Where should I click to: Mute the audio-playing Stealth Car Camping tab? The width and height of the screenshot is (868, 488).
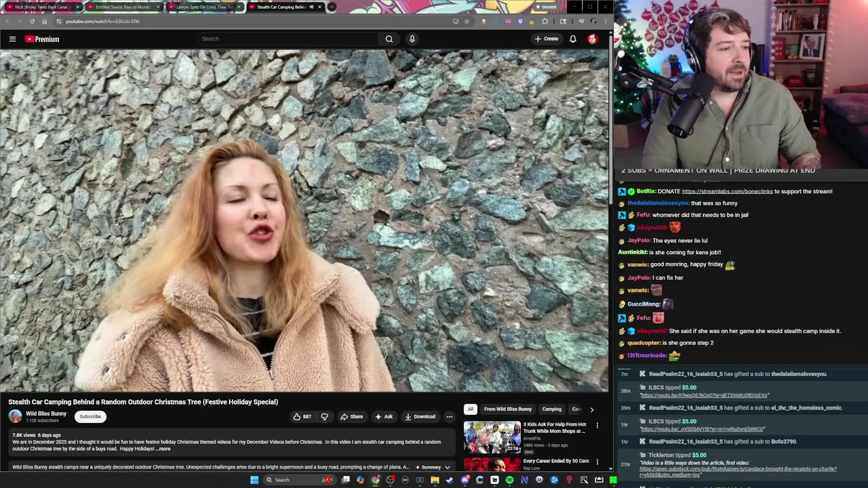(x=311, y=7)
